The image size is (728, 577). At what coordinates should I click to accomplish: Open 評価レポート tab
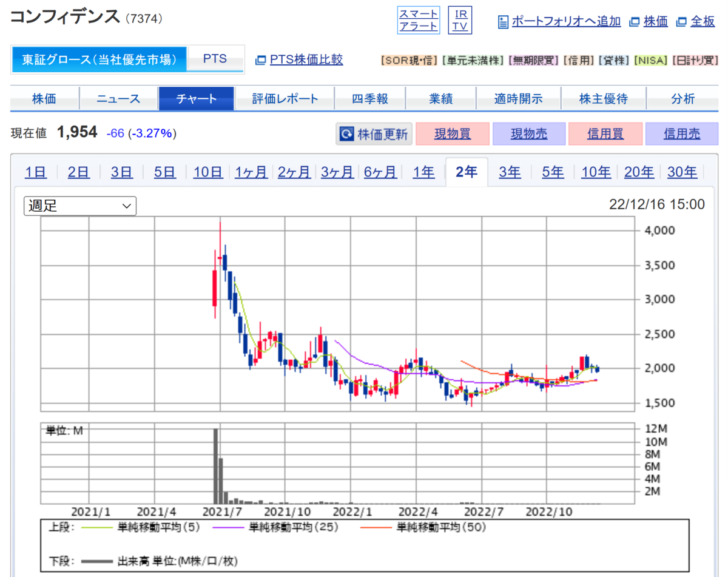(285, 99)
